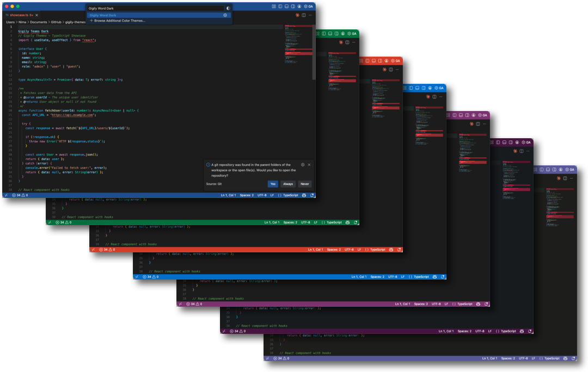Open editor More Actions ellipsis menu

click(x=310, y=15)
